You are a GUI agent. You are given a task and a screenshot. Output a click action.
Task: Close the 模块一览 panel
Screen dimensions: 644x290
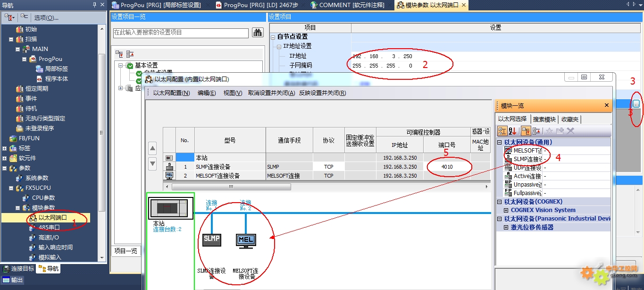click(x=607, y=105)
